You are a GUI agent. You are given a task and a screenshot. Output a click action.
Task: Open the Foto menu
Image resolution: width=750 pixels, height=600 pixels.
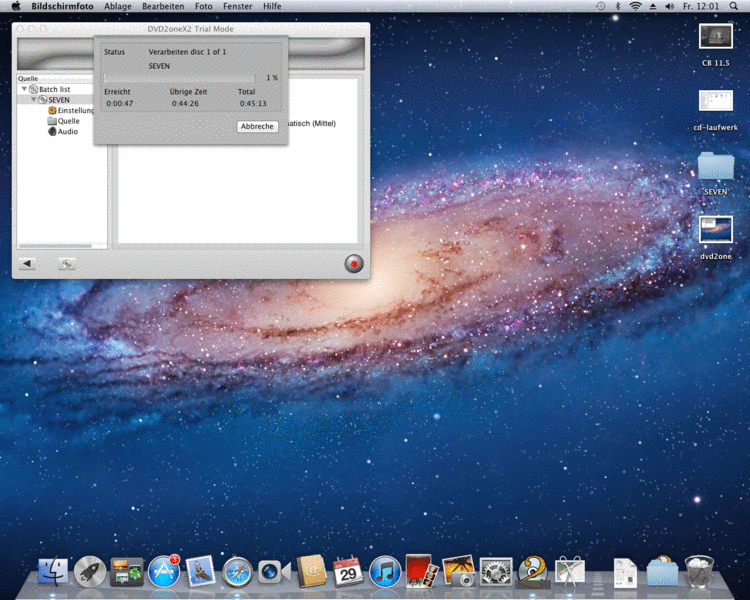204,6
